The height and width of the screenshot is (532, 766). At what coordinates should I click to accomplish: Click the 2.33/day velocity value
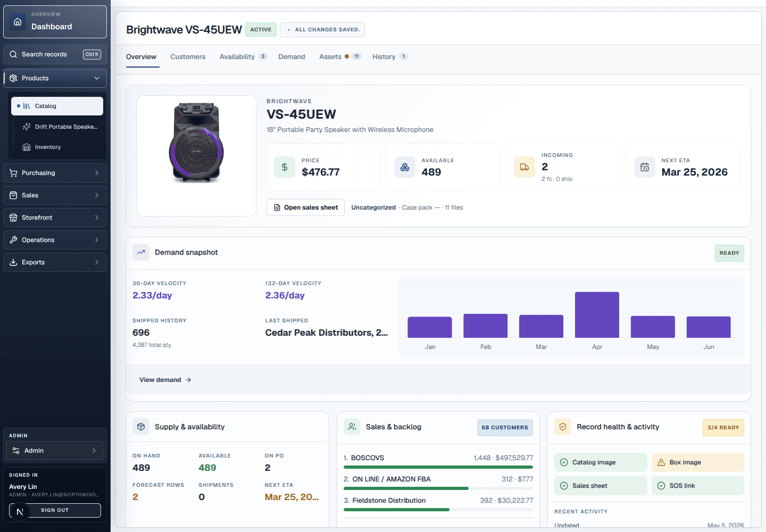coord(152,295)
